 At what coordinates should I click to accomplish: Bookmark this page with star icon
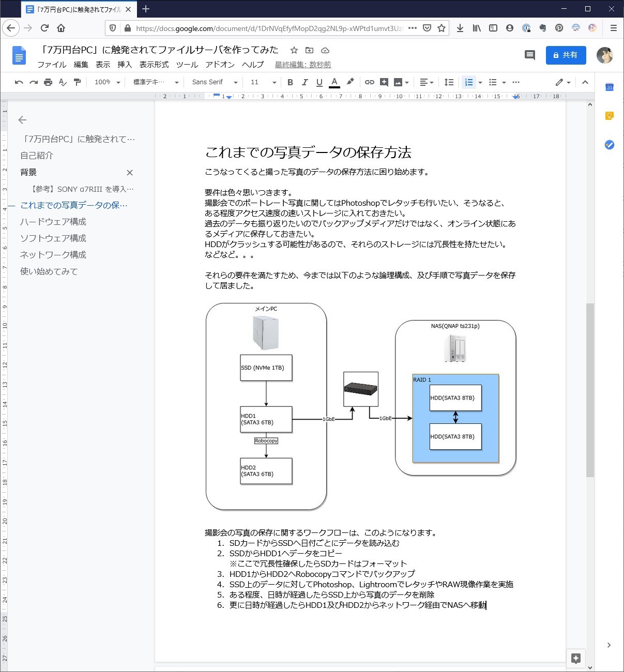(442, 28)
